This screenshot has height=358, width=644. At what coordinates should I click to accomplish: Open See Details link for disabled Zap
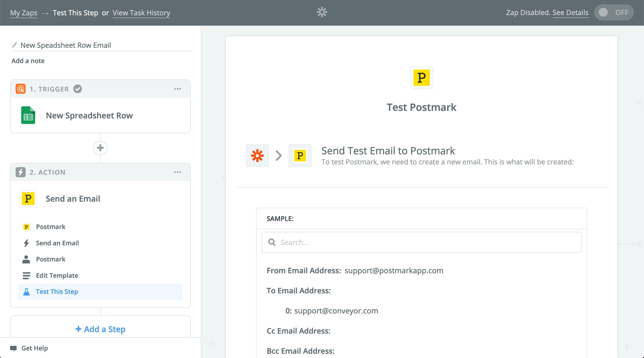[x=570, y=13]
